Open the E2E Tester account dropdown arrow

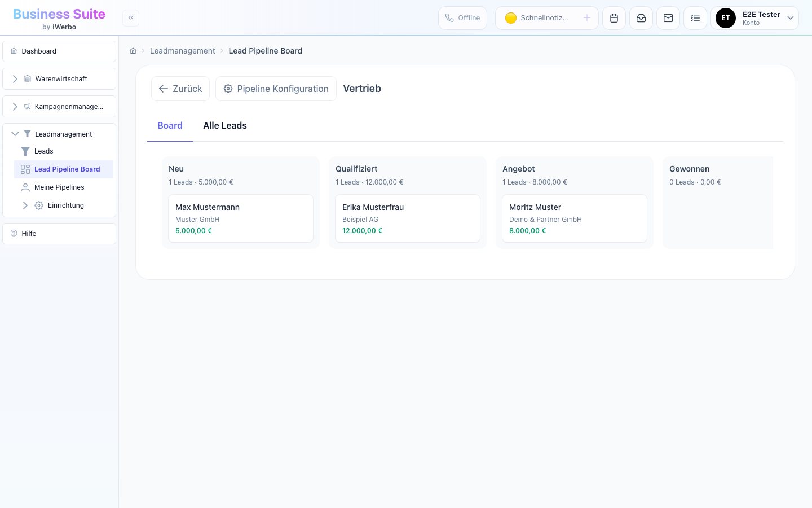point(791,18)
